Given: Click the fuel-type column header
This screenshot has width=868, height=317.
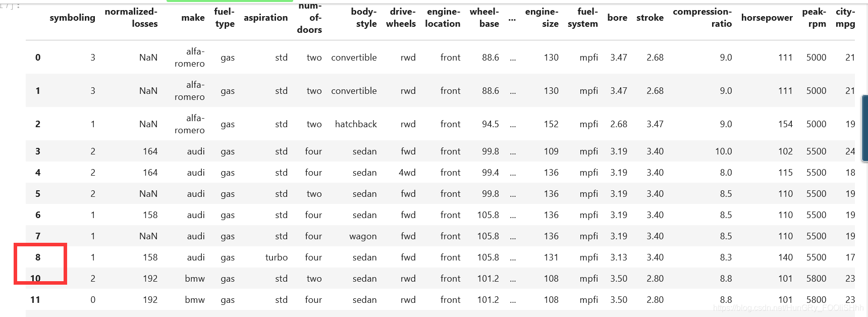Looking at the screenshot, I should [x=225, y=18].
